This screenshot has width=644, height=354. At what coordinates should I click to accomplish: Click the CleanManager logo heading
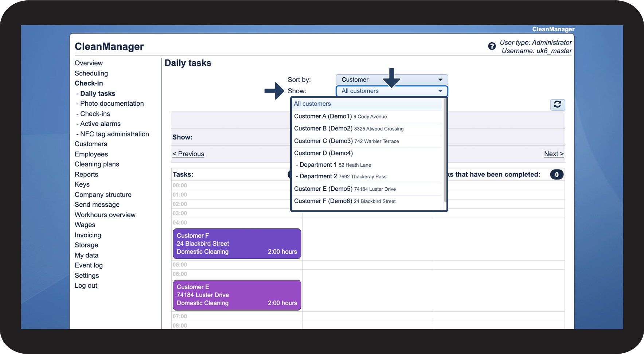tap(109, 47)
